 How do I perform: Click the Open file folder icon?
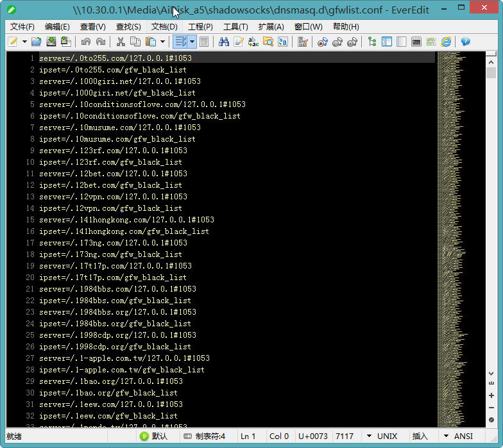pyautogui.click(x=36, y=42)
